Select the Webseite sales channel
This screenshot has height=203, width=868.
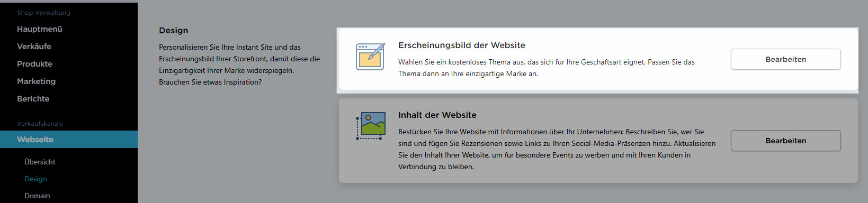[x=69, y=140]
